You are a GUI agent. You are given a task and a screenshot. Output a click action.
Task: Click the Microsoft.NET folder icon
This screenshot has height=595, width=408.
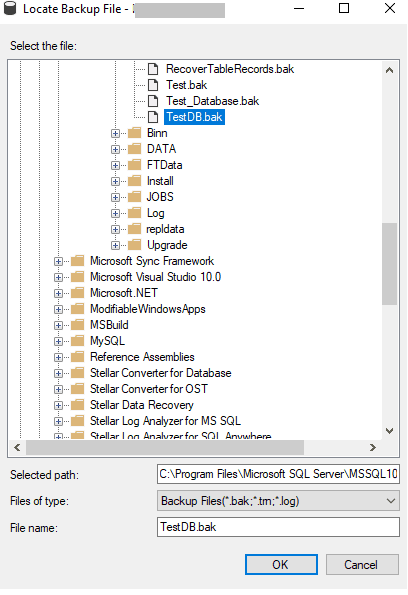point(77,293)
